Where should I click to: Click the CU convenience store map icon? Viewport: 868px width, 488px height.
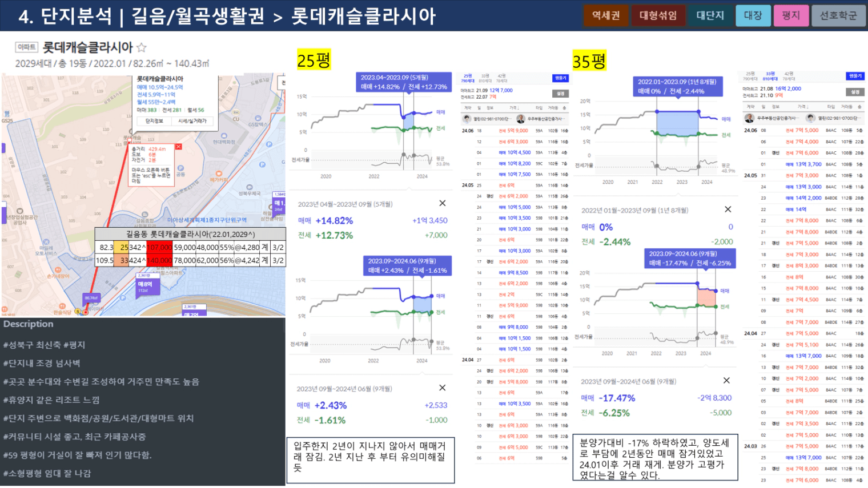pyautogui.click(x=236, y=113)
